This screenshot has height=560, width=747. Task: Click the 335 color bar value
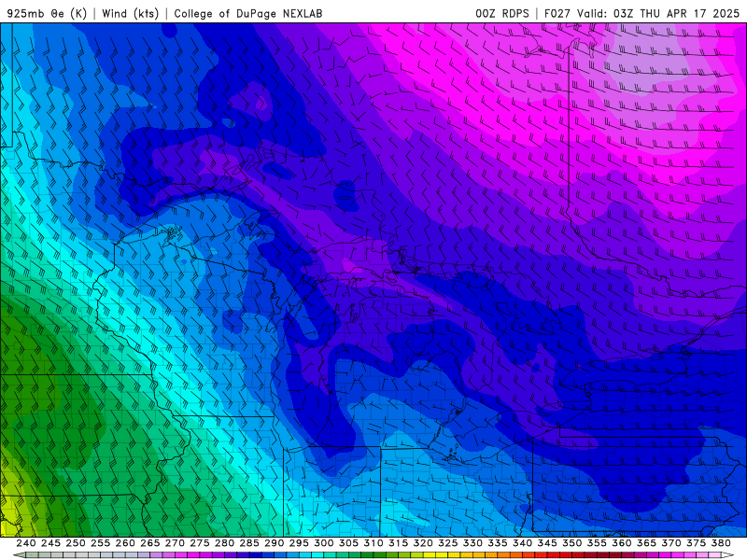(x=498, y=543)
